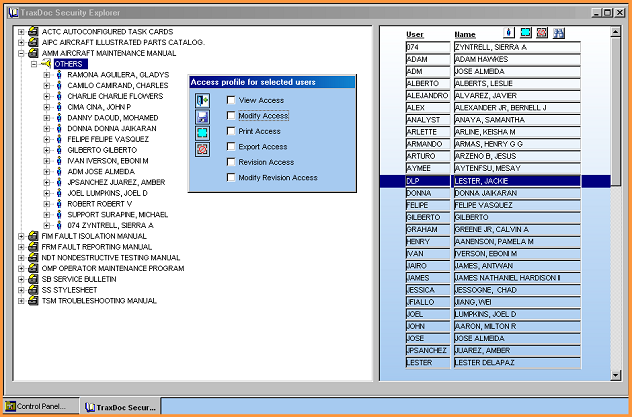
Task: Click the User column header
Action: click(x=415, y=34)
